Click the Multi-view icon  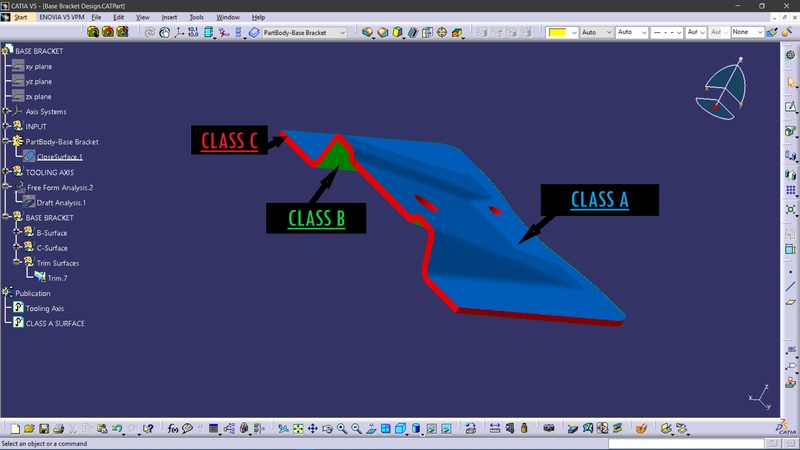click(x=386, y=429)
